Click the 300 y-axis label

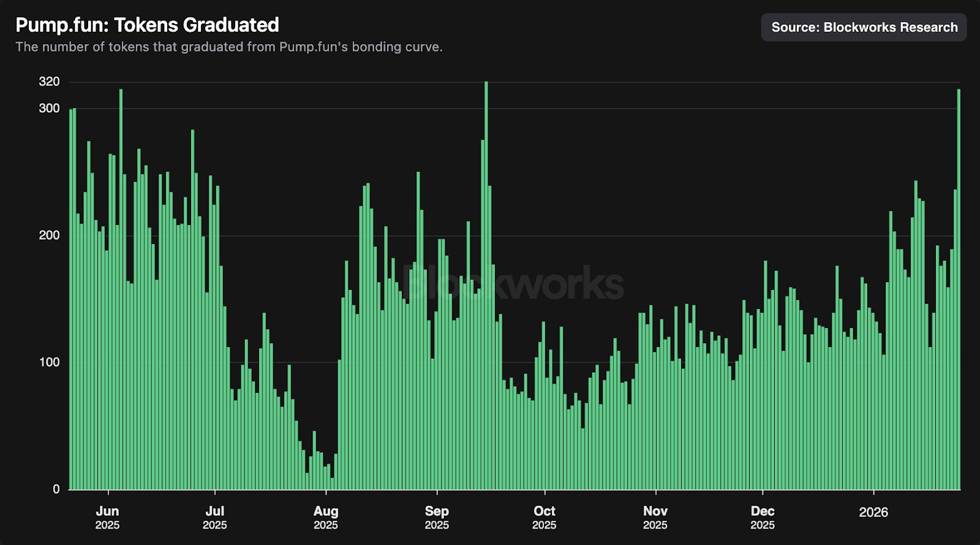click(50, 109)
